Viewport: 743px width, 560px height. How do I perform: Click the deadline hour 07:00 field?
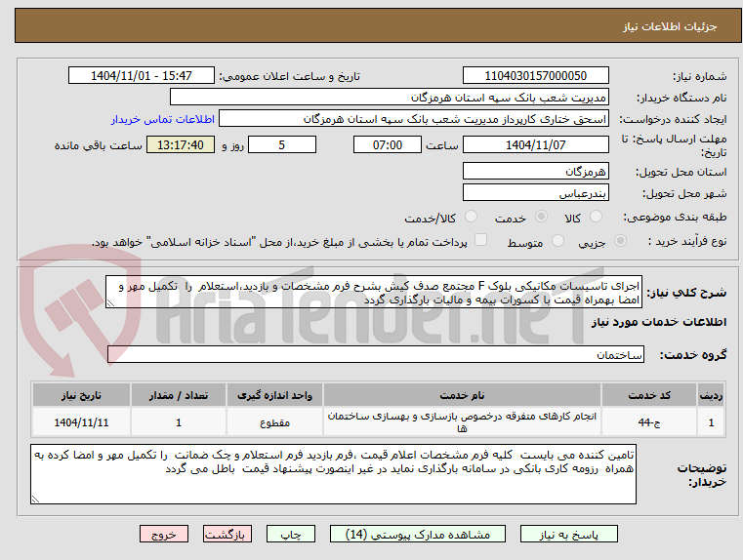tap(388, 144)
